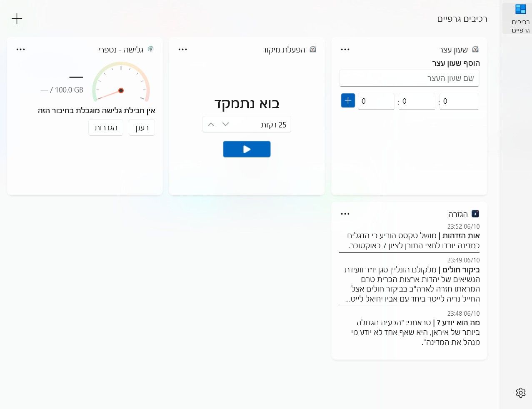
Task: Click the number field beside the blue plus button
Action: coord(376,101)
